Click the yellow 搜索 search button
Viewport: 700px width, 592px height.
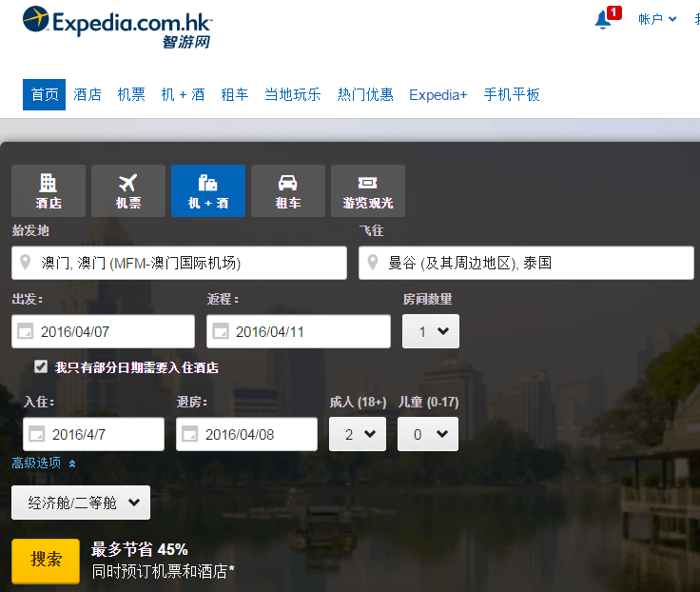[46, 562]
